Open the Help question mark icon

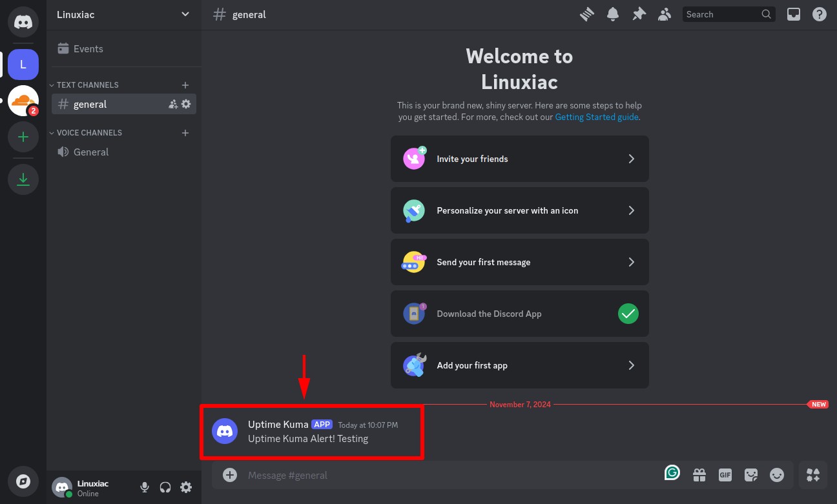820,14
